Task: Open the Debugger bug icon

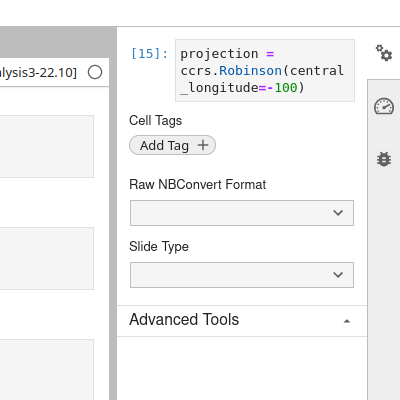Action: pos(384,159)
